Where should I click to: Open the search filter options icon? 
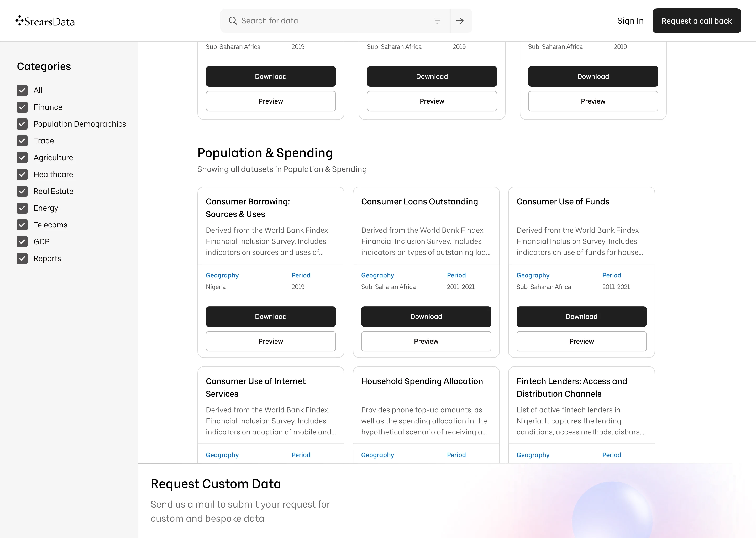(x=437, y=21)
